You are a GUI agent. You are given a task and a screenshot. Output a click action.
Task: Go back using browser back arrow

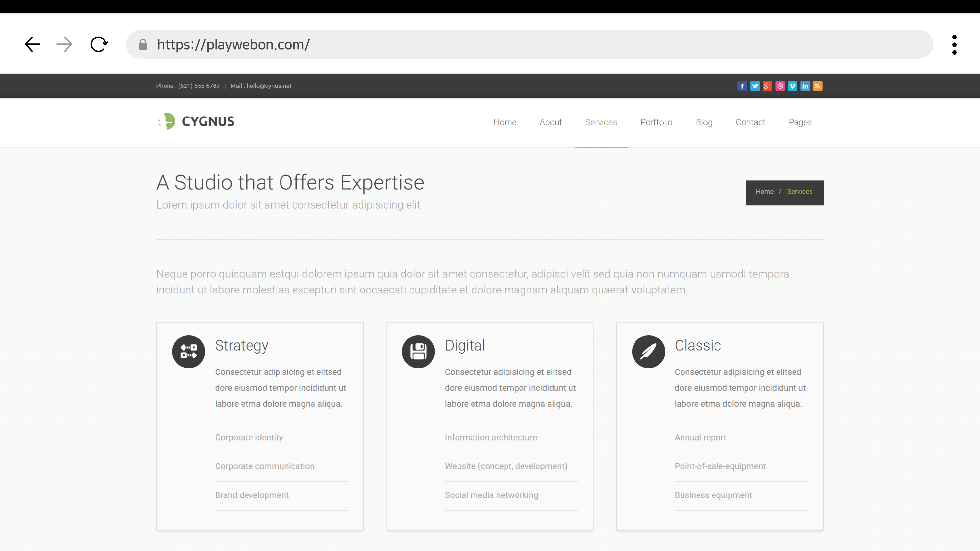(33, 44)
